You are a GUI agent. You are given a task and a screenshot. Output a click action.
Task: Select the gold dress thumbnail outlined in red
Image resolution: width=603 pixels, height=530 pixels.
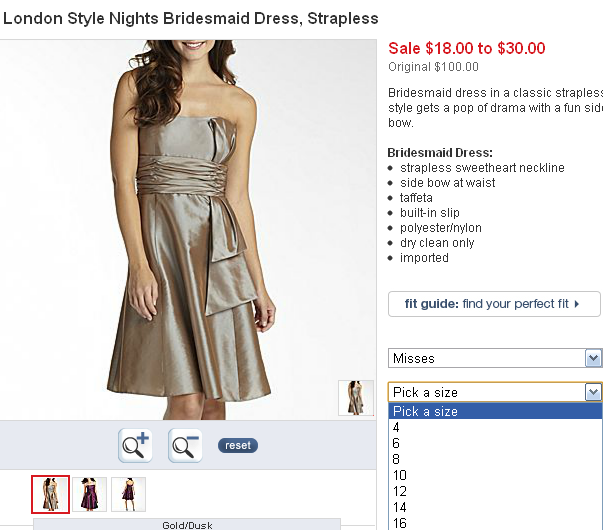click(x=50, y=494)
